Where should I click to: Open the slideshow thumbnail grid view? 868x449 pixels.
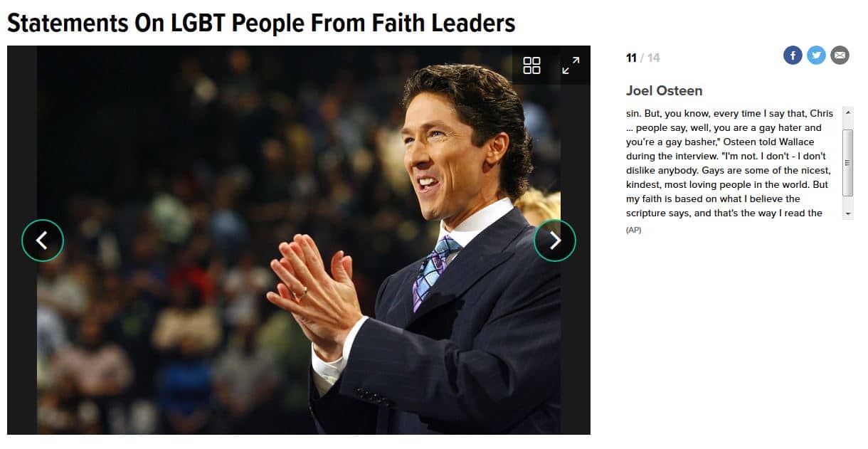531,65
